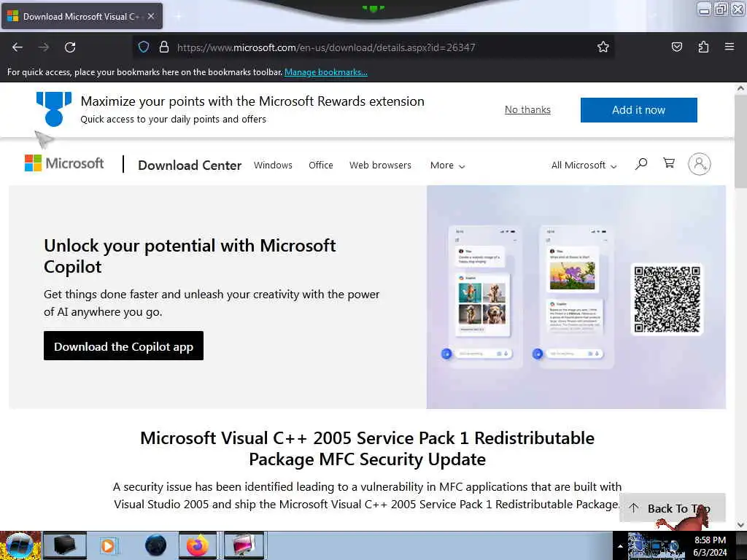Open the Manage bookmarks link
The width and height of the screenshot is (747, 560).
tap(326, 72)
